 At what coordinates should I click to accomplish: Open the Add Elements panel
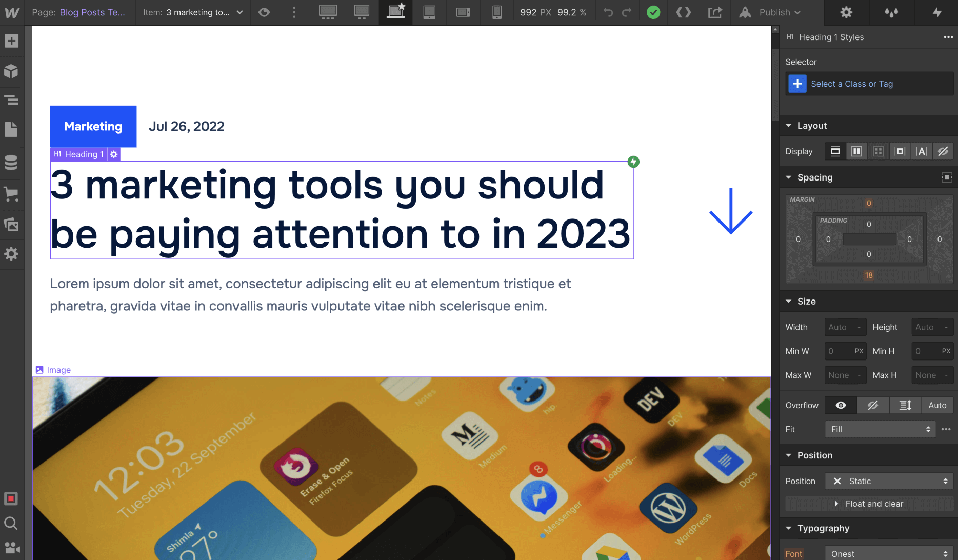pos(11,41)
